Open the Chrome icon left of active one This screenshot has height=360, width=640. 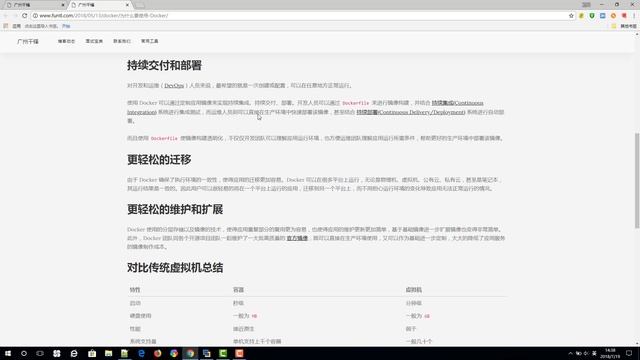(x=174, y=353)
